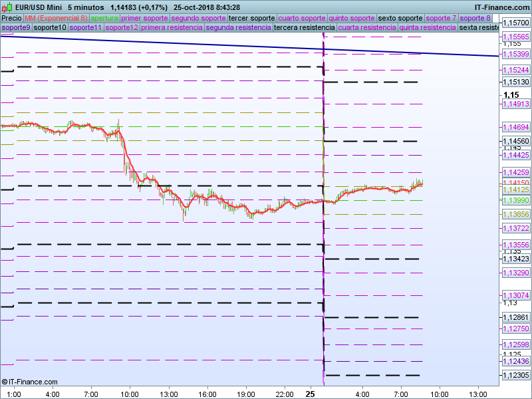This screenshot has width=532, height=399.
Task: Click the date marker 25 on time axis
Action: point(310,394)
